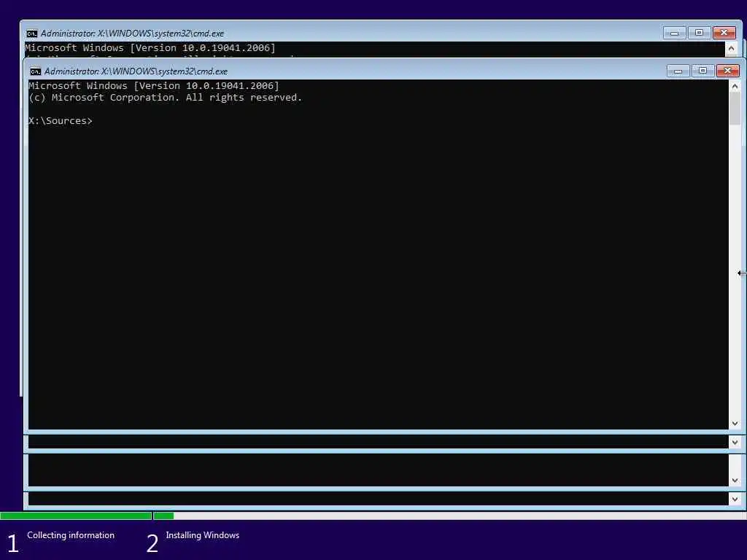747x560 pixels.
Task: Click front window's scroll up arrow
Action: click(x=735, y=86)
